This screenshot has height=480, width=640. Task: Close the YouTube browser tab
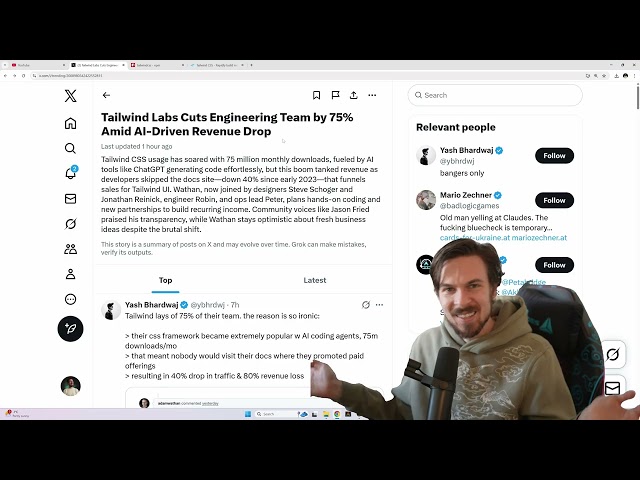coord(64,65)
